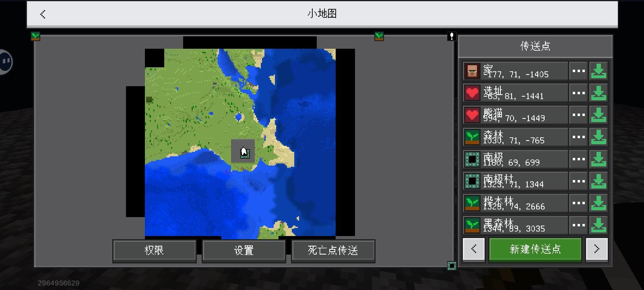Image resolution: width=644 pixels, height=290 pixels.
Task: Teleport to 黑森林 with its green arrow
Action: pyautogui.click(x=599, y=225)
